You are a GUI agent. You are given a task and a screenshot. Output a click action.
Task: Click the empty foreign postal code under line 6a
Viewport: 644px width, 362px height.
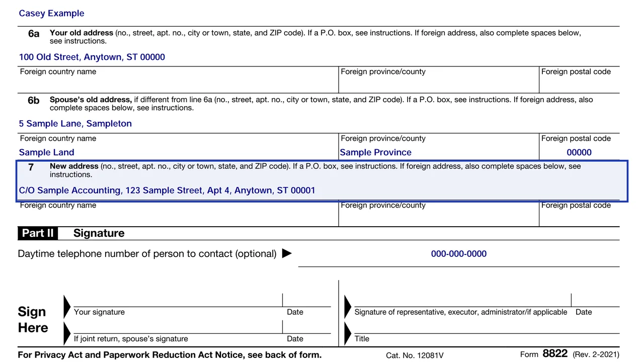[579, 80]
